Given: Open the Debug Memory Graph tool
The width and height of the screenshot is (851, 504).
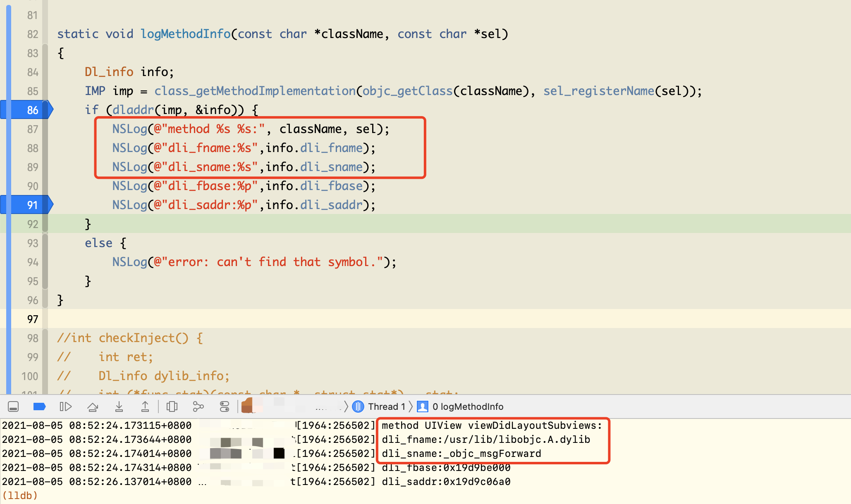Looking at the screenshot, I should (198, 407).
